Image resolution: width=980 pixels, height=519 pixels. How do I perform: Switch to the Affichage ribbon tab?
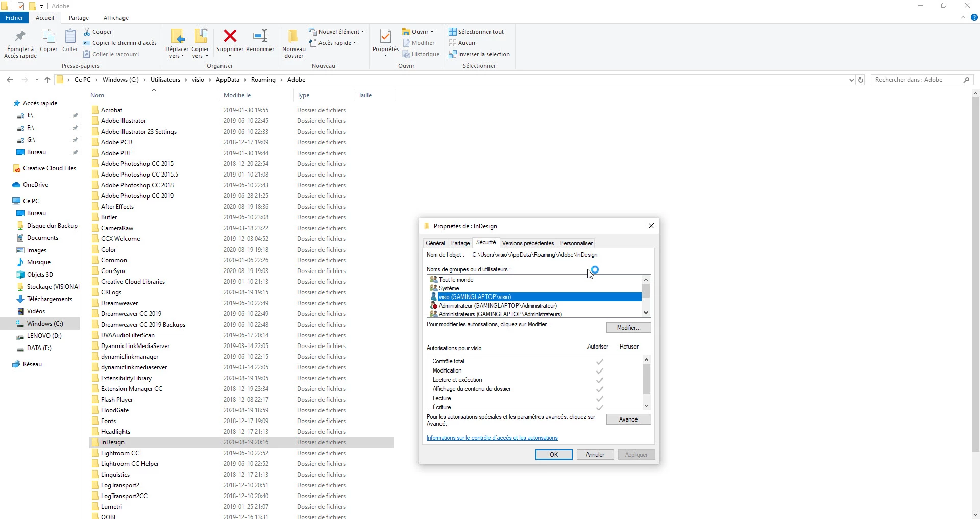(x=116, y=18)
